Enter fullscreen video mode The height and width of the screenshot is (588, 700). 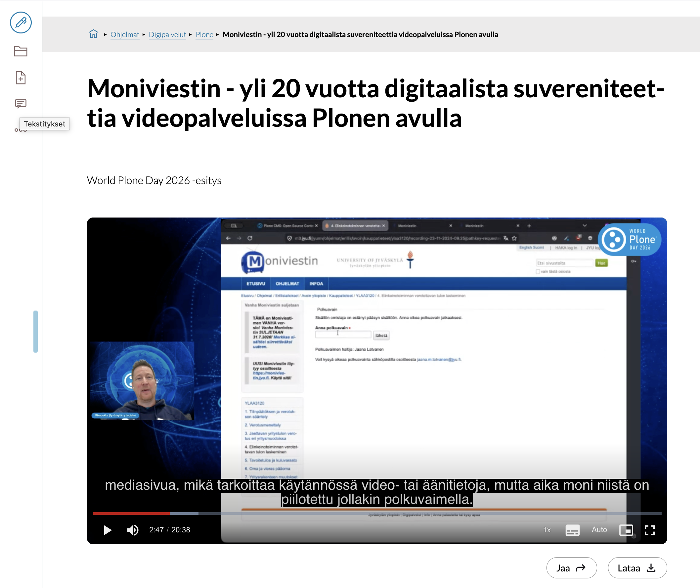[x=649, y=530]
